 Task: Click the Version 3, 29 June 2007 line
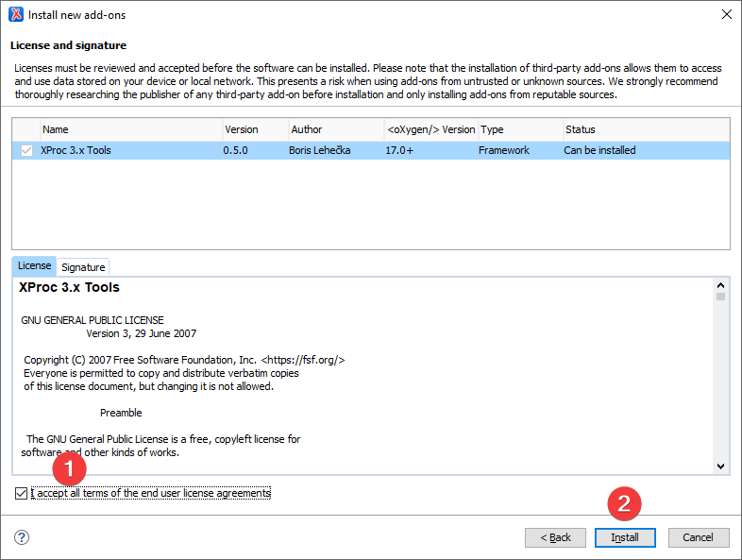click(141, 333)
